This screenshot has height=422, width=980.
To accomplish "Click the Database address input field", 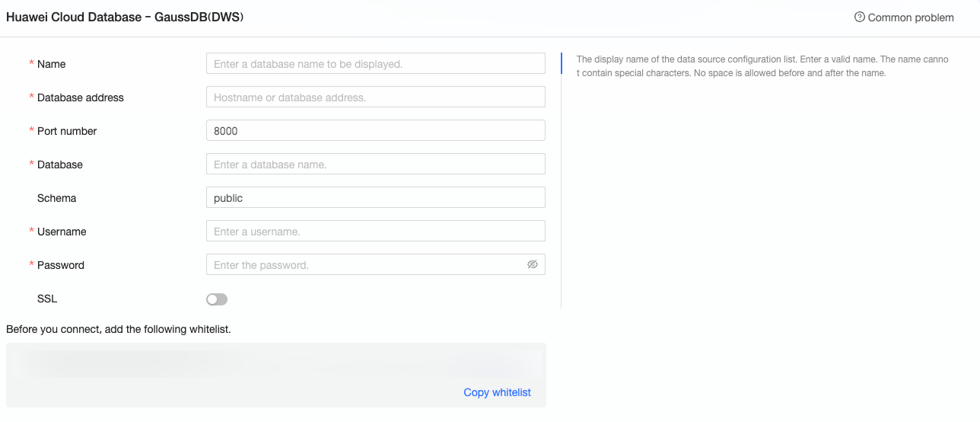I will tap(375, 98).
